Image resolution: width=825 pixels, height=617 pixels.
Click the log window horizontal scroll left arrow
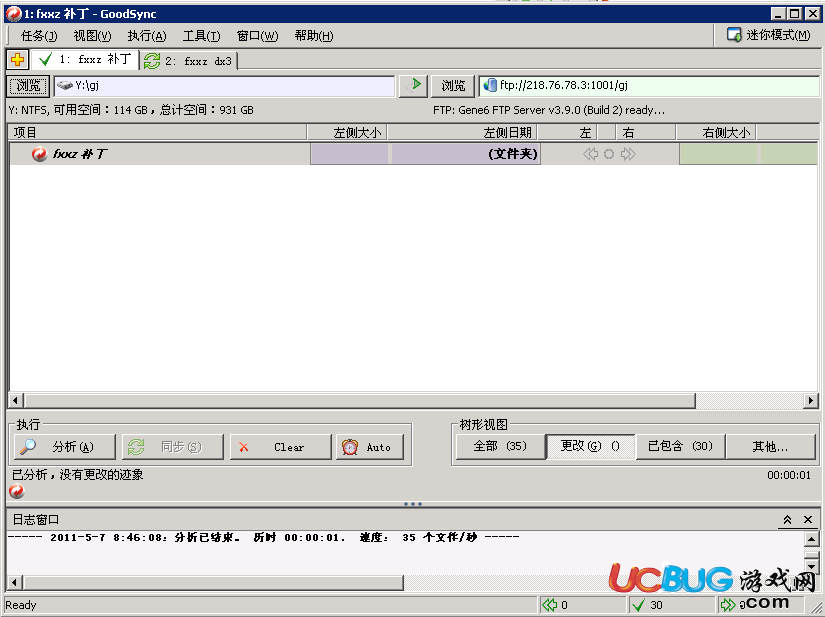[15, 582]
